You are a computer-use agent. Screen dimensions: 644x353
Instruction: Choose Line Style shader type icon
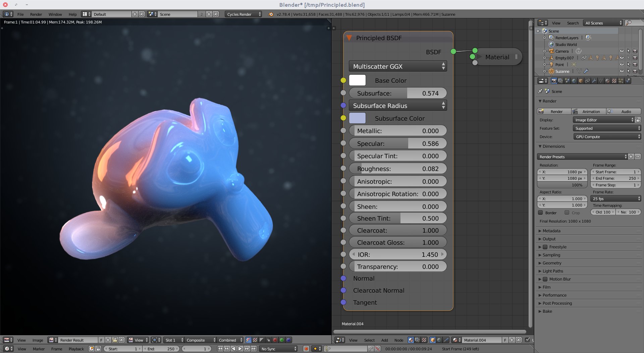pyautogui.click(x=446, y=340)
